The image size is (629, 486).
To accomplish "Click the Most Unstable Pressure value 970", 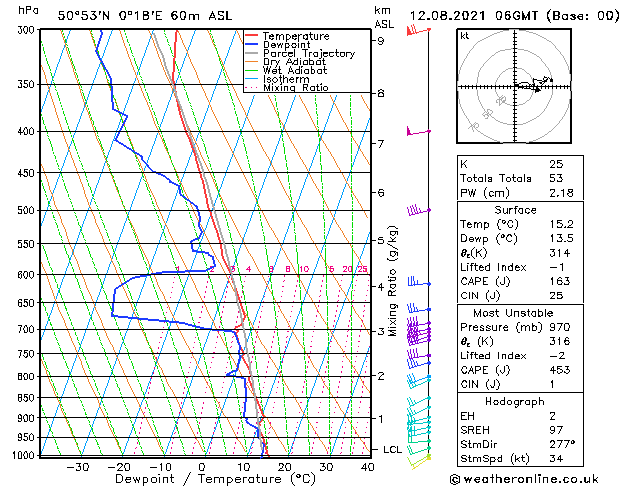I will [x=560, y=327].
